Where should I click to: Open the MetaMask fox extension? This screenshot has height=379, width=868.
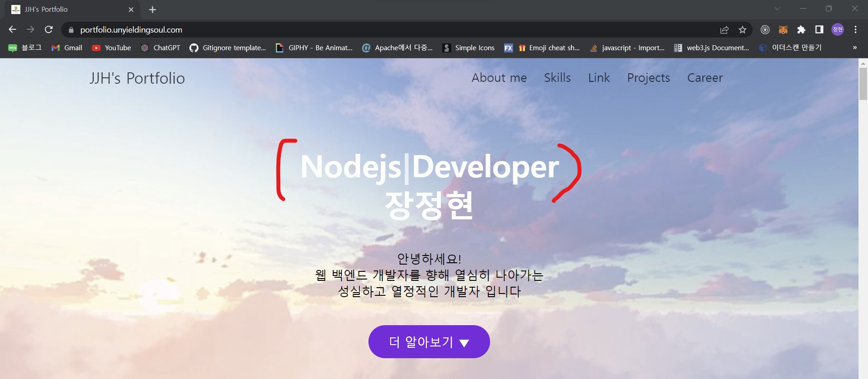pos(783,30)
